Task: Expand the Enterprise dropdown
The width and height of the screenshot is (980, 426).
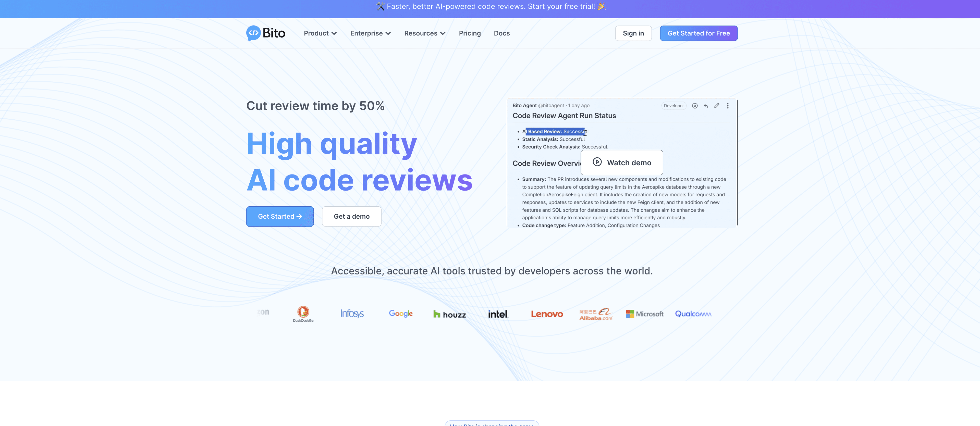Action: click(x=370, y=33)
